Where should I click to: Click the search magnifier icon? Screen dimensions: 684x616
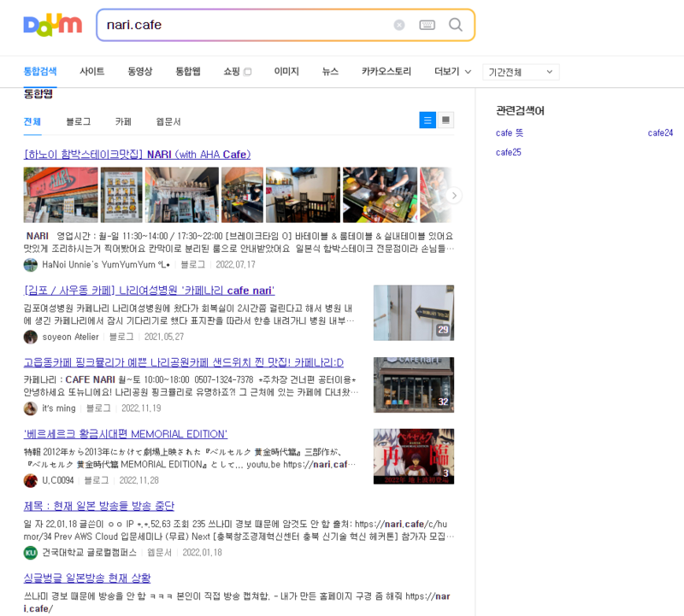pos(456,25)
